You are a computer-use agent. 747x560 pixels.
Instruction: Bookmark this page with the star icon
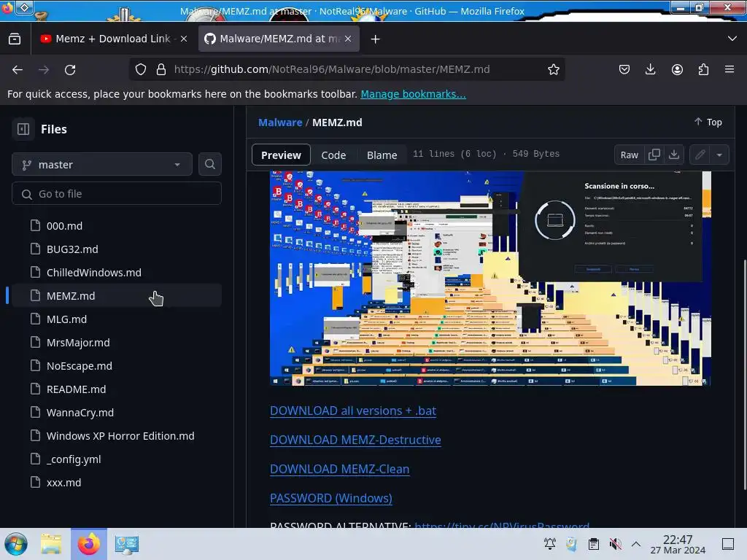[553, 69]
